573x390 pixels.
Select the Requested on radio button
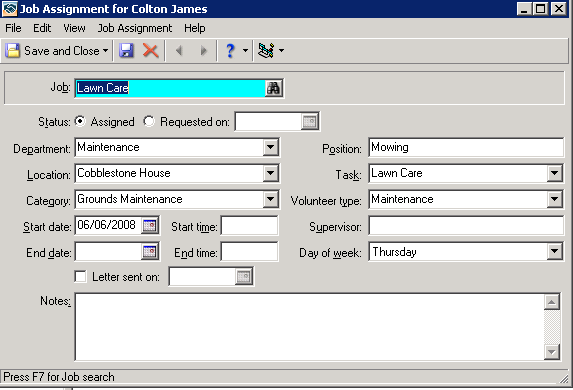(x=149, y=121)
